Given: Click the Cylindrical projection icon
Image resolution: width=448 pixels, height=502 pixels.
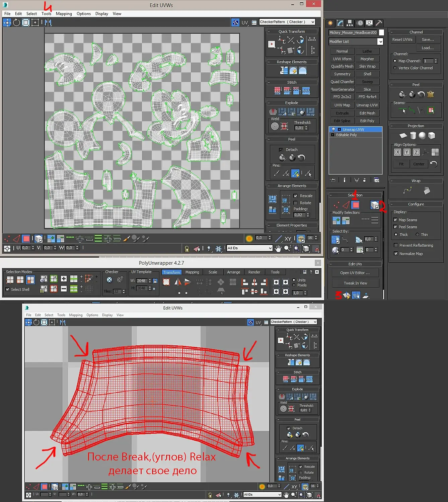Looking at the screenshot, I should pyautogui.click(x=413, y=136).
